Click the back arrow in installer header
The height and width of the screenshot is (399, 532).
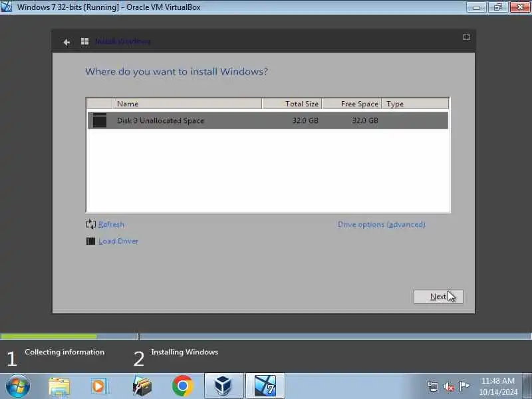pyautogui.click(x=66, y=42)
